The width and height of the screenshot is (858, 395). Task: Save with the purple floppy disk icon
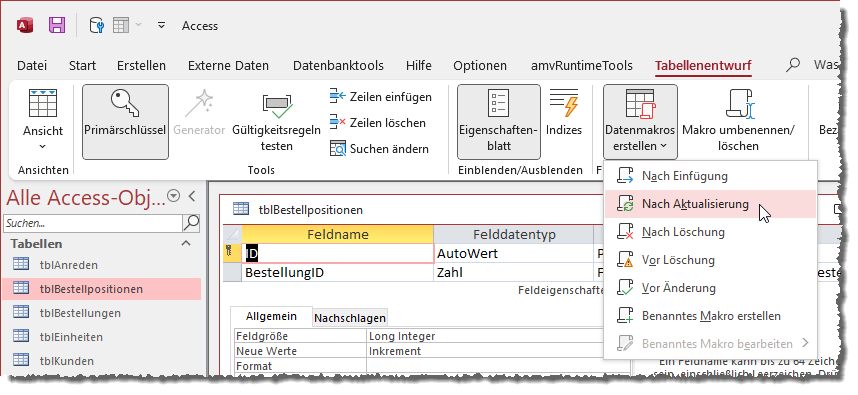(57, 25)
